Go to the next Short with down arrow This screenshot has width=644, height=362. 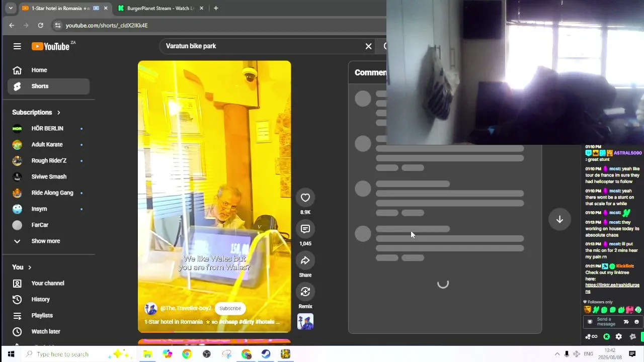click(559, 220)
